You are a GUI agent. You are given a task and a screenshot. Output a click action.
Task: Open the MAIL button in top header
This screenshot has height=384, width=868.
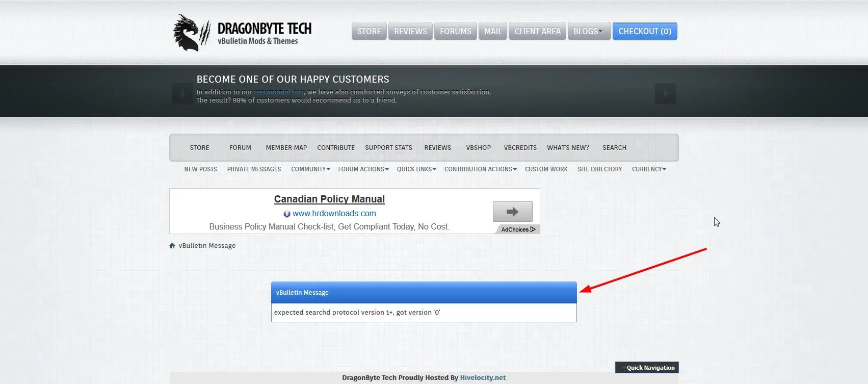pos(493,31)
